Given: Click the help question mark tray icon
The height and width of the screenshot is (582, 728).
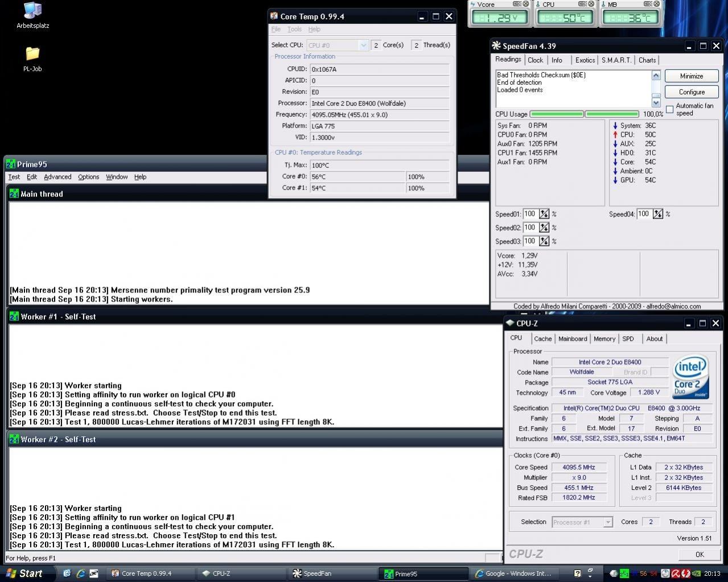Looking at the screenshot, I should 577,573.
